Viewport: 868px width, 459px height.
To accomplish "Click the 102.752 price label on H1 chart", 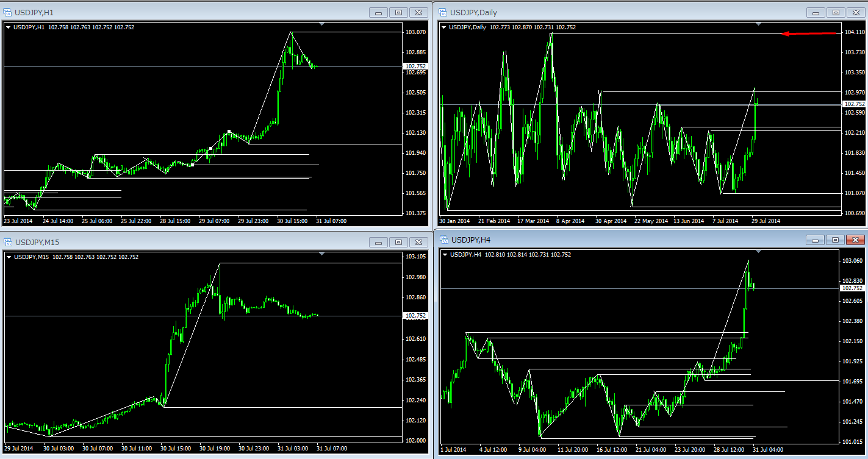I will coord(415,66).
